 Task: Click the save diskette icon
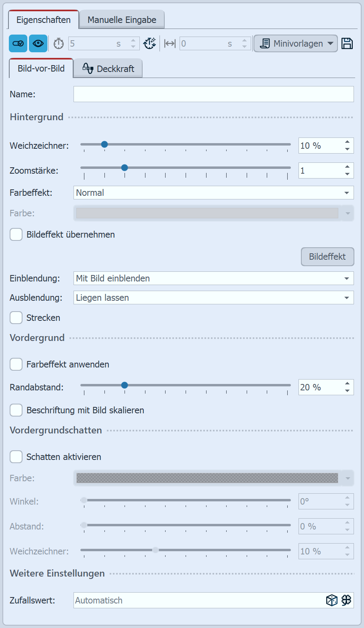point(347,43)
